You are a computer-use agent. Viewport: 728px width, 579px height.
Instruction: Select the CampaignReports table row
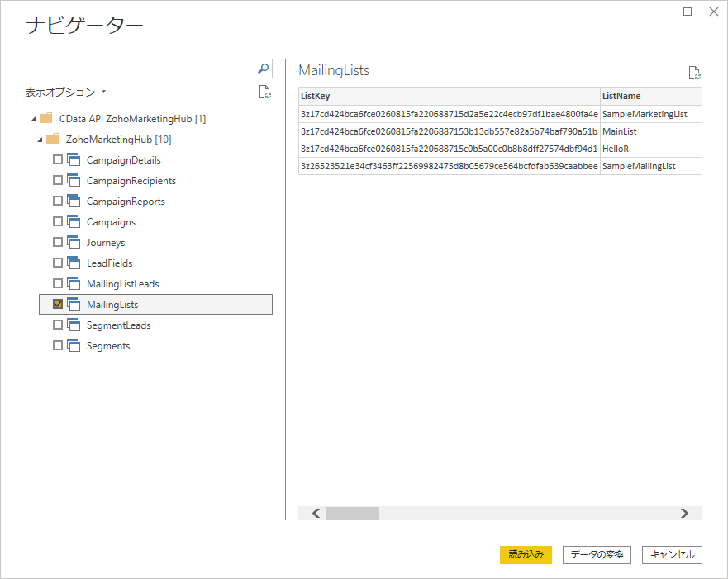point(155,201)
